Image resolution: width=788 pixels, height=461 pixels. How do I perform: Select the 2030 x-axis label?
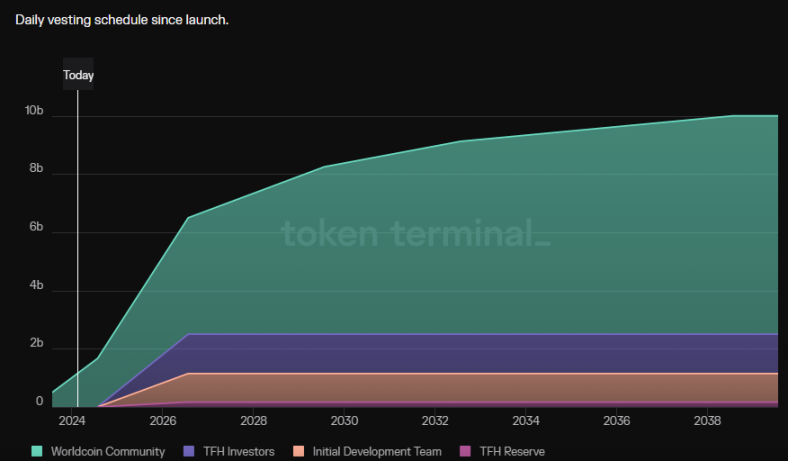(344, 421)
